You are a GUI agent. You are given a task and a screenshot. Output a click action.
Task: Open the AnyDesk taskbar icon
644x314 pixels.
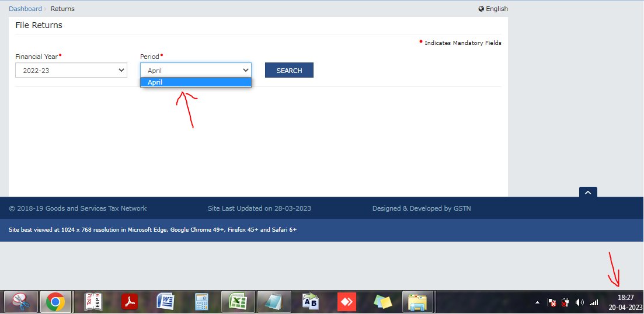(x=347, y=302)
